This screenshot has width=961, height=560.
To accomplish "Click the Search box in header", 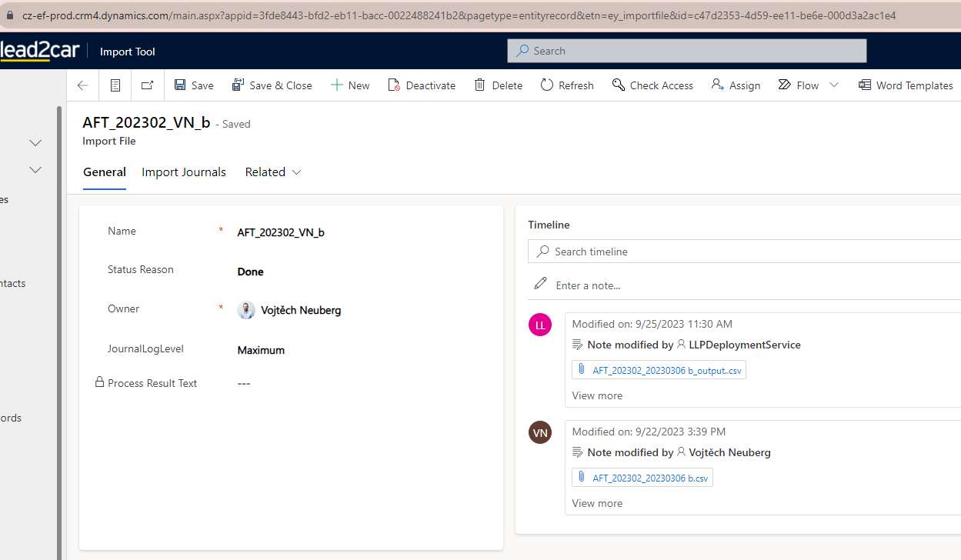I will coord(686,51).
